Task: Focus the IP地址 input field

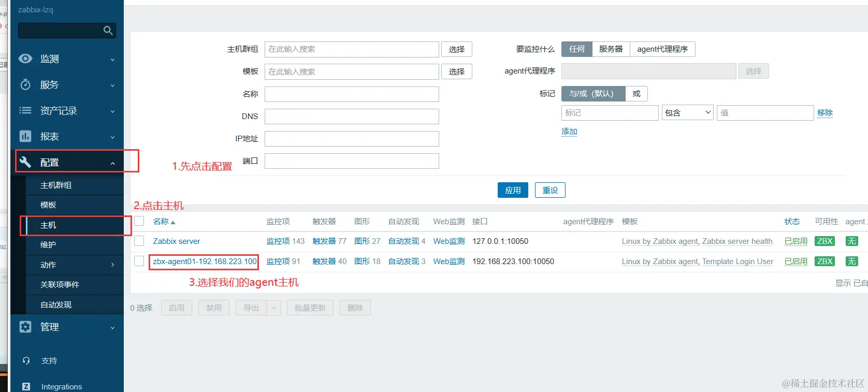Action: (x=352, y=138)
